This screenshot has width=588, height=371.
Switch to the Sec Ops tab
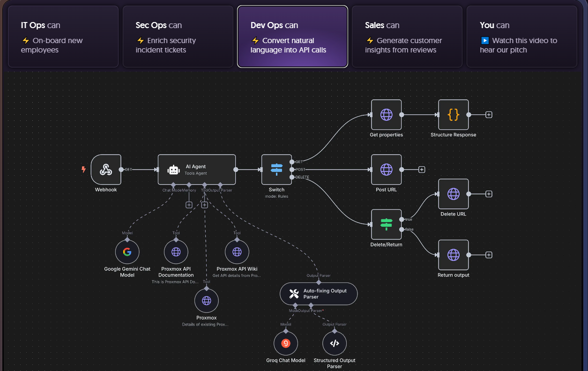coord(178,37)
